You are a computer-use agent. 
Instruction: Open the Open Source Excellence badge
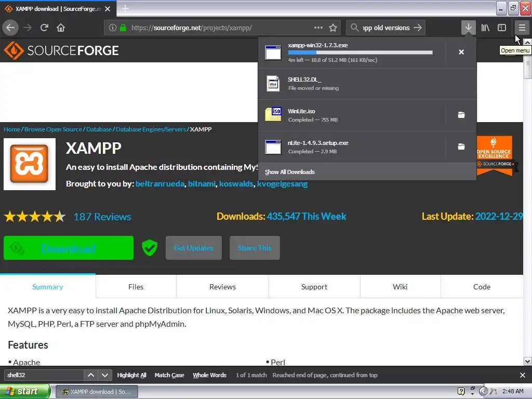coord(495,156)
